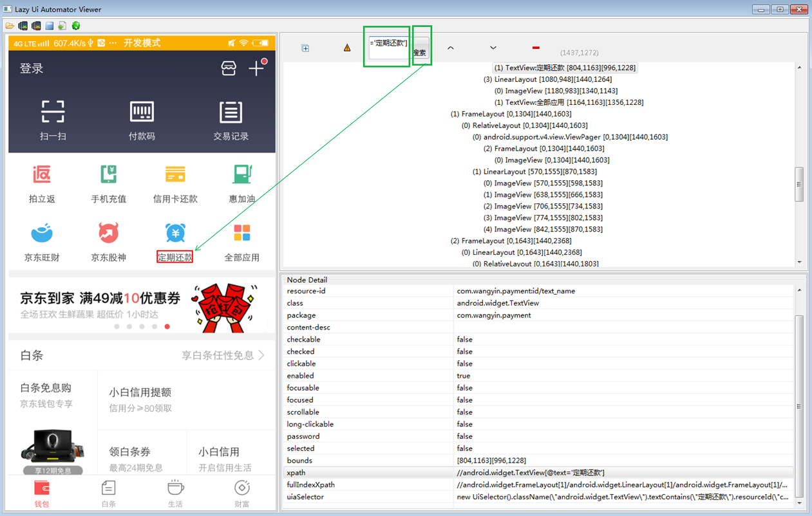Tap the 定期还款 alarm clock icon
The height and width of the screenshot is (516, 812).
(x=175, y=233)
